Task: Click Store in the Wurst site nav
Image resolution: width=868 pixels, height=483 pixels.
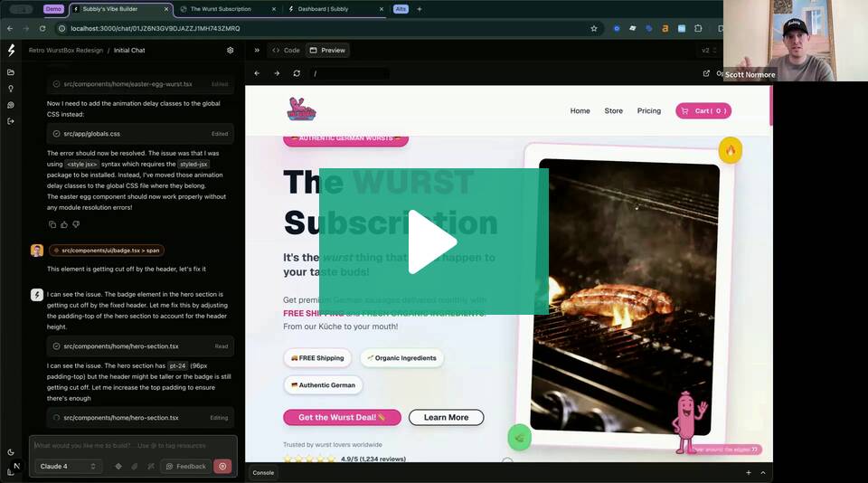Action: (x=613, y=110)
